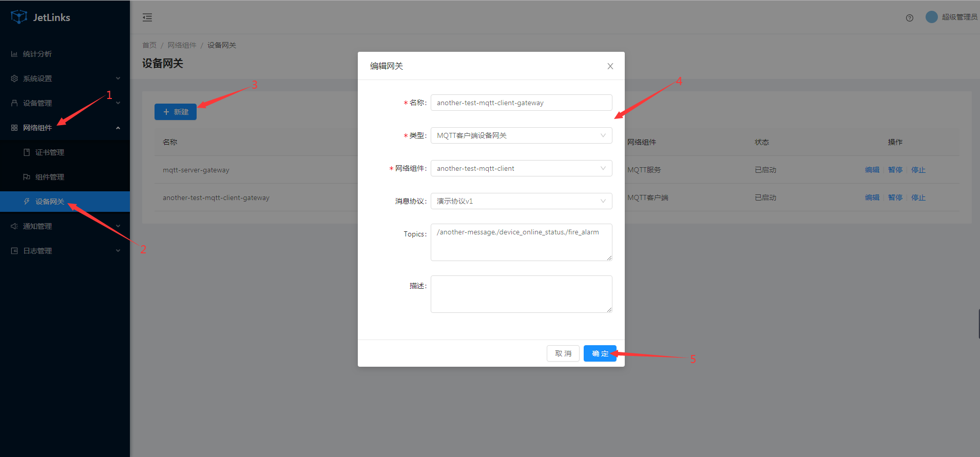The height and width of the screenshot is (457, 980).
Task: Toggle the sidebar collapse icon
Action: pyautogui.click(x=147, y=17)
